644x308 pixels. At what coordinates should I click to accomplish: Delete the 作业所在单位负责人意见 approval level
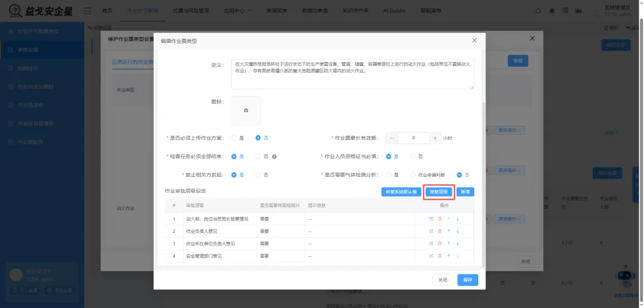pos(440,244)
